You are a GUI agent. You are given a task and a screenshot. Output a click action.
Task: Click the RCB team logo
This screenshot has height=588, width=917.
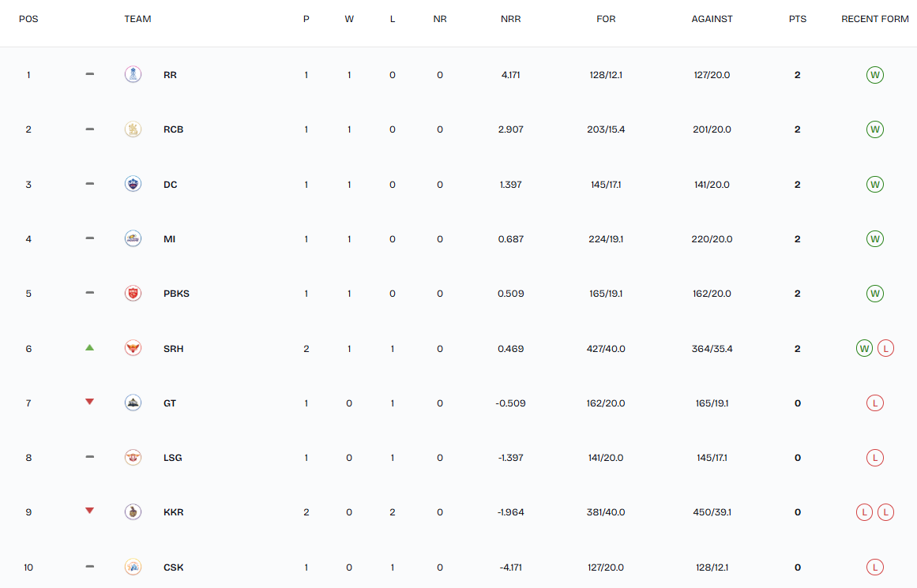[x=133, y=129]
